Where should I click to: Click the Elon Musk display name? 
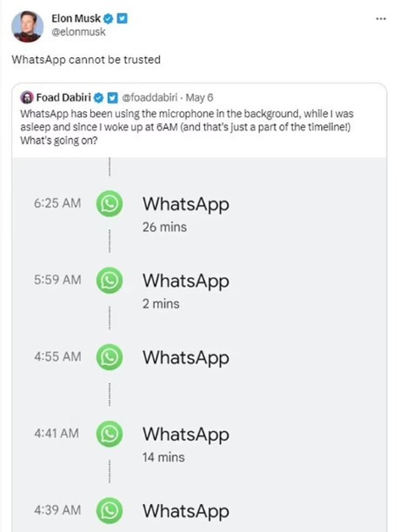click(x=76, y=19)
